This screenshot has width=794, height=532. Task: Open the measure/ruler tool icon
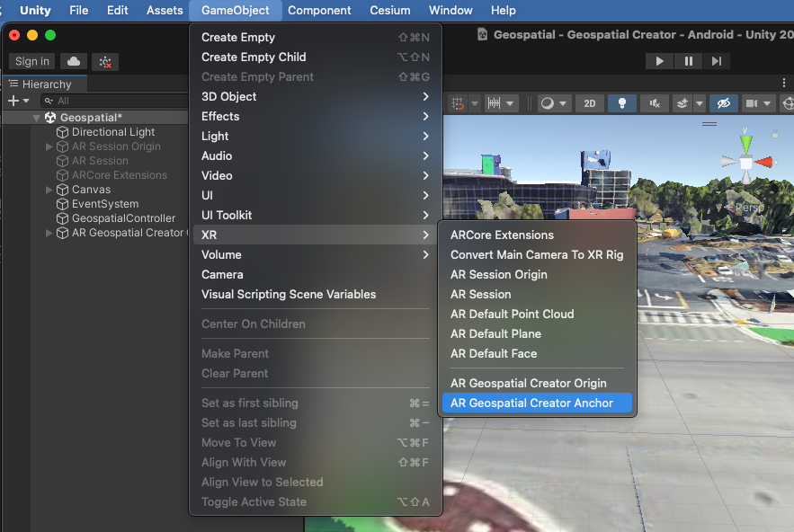(493, 103)
